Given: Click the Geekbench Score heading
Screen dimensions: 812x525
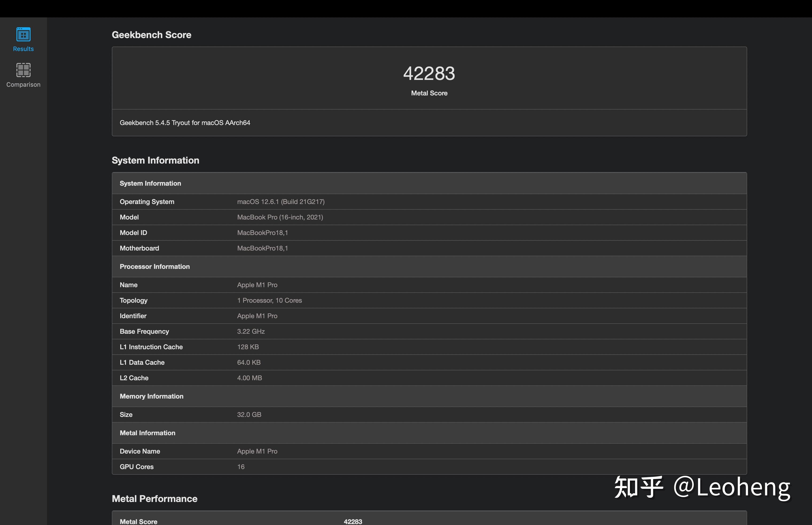Looking at the screenshot, I should point(151,35).
